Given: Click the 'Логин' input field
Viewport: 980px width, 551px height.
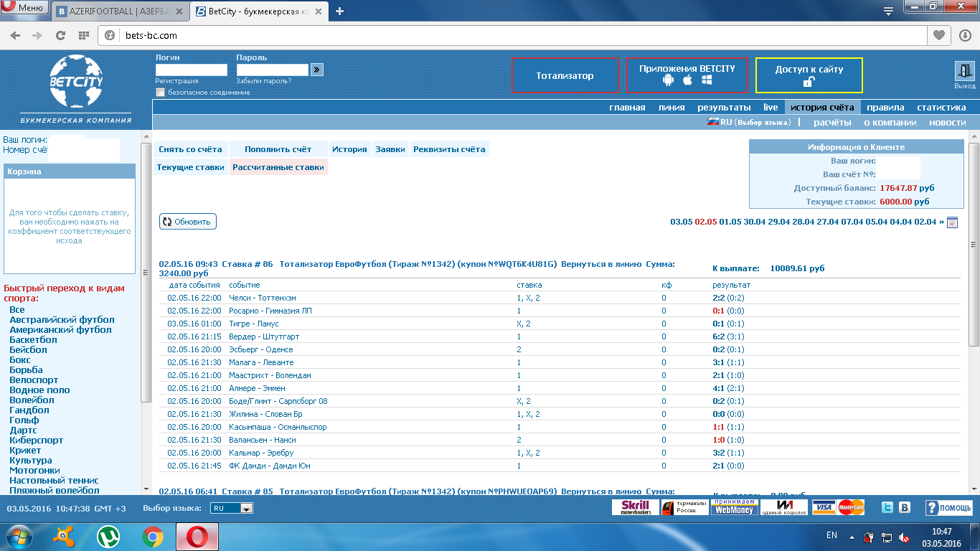Looking at the screenshot, I should 192,70.
